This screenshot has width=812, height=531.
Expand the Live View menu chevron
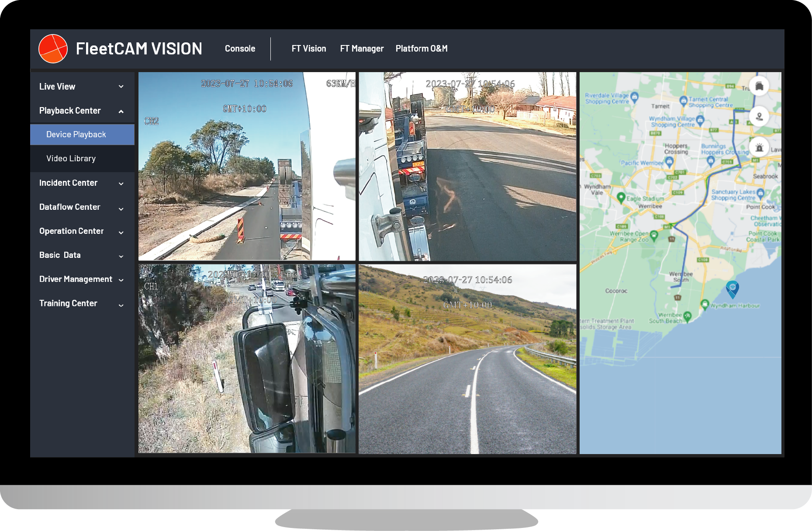(121, 87)
